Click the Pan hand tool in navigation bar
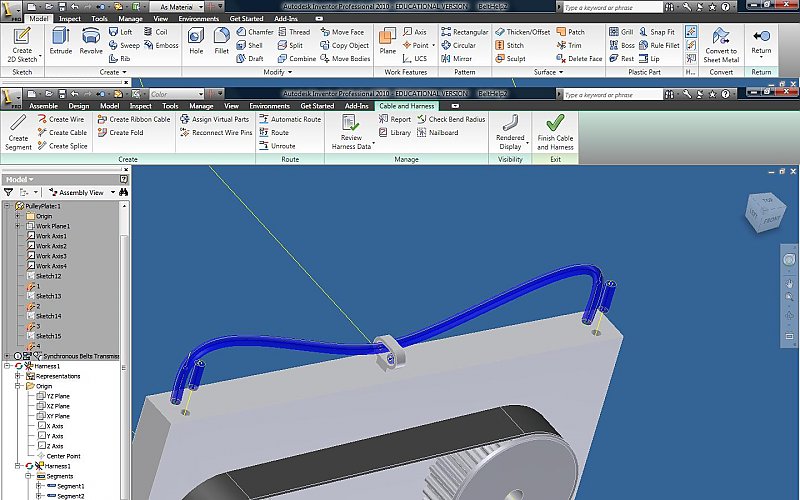 [x=789, y=283]
